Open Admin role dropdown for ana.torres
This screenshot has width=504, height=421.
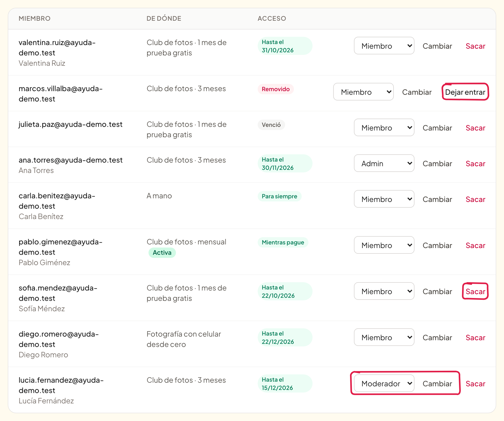[x=384, y=163]
